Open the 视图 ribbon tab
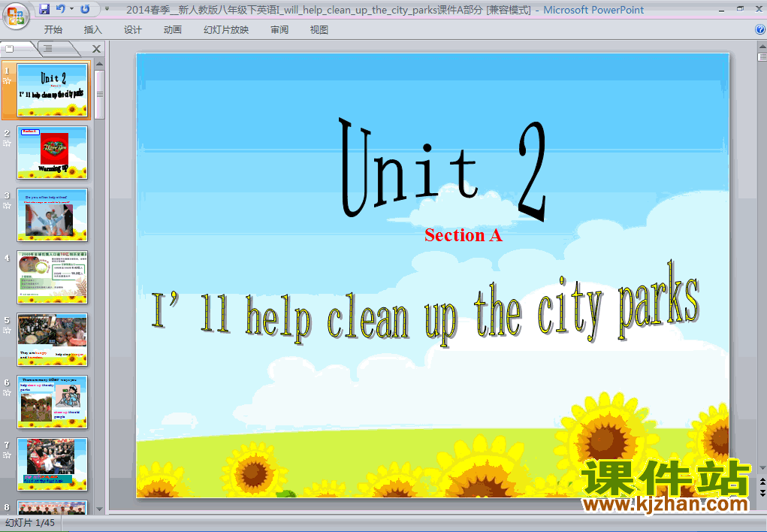Screen dimensions: 767x532 [319, 30]
